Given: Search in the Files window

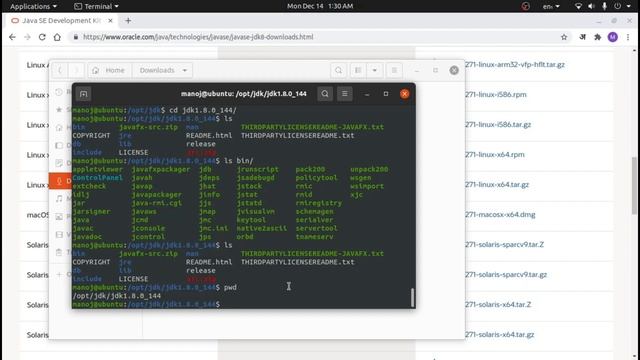Looking at the screenshot, I should 338,70.
